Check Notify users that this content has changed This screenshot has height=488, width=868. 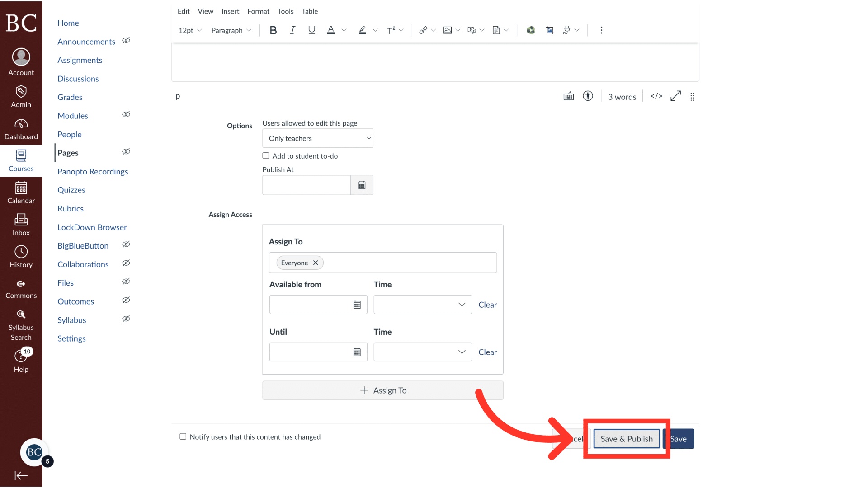[x=183, y=436]
